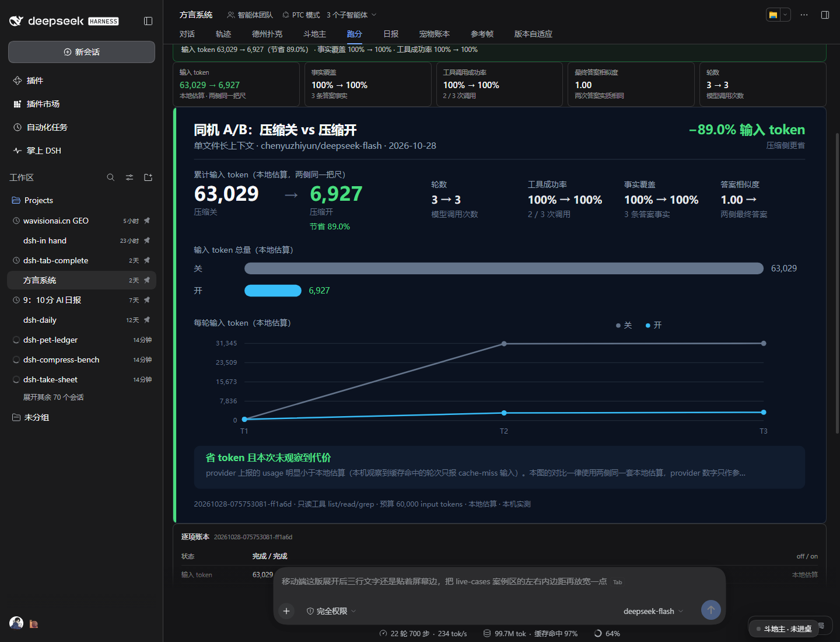Click 展开其余 70 个会话 link
This screenshot has height=642, width=840.
[x=54, y=397]
